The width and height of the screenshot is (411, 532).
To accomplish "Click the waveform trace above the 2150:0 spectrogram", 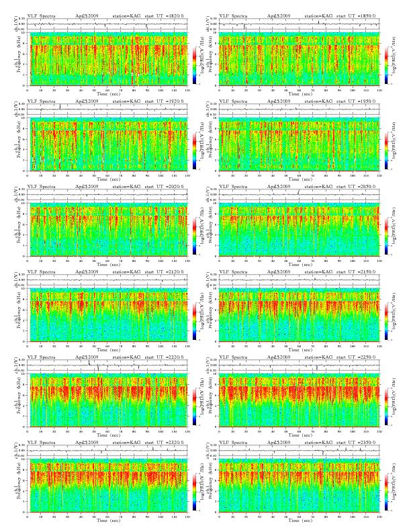I will tap(299, 280).
